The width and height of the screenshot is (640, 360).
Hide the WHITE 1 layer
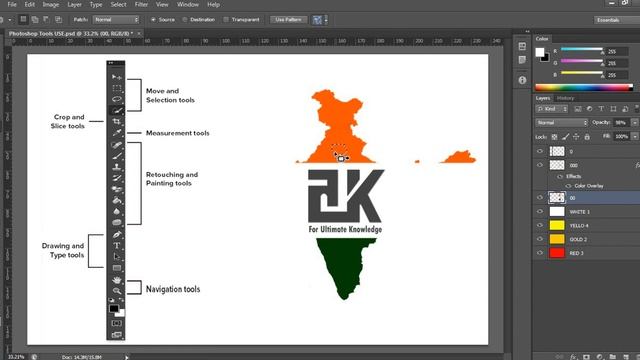tap(540, 211)
